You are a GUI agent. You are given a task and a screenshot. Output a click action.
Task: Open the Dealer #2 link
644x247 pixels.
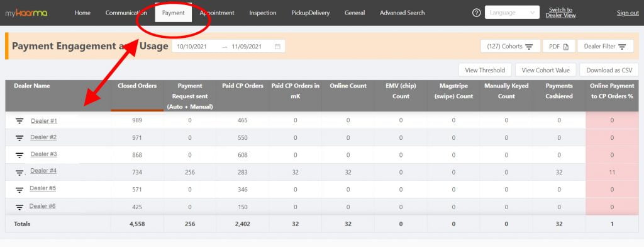(43, 137)
